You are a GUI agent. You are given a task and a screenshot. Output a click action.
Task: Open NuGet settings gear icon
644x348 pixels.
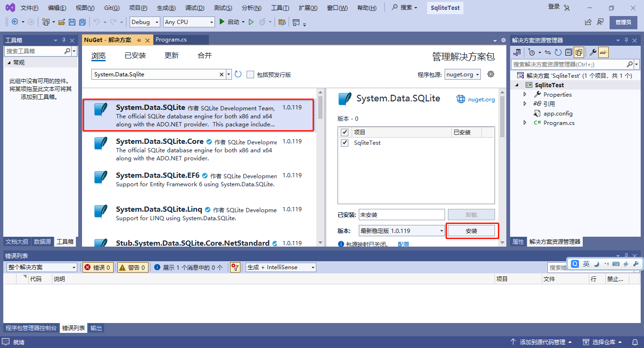(491, 74)
